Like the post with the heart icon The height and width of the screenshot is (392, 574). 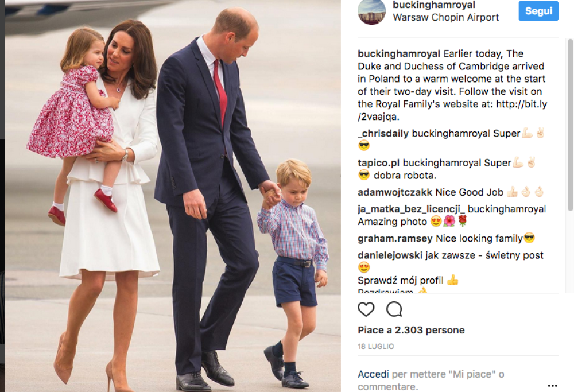tap(366, 310)
